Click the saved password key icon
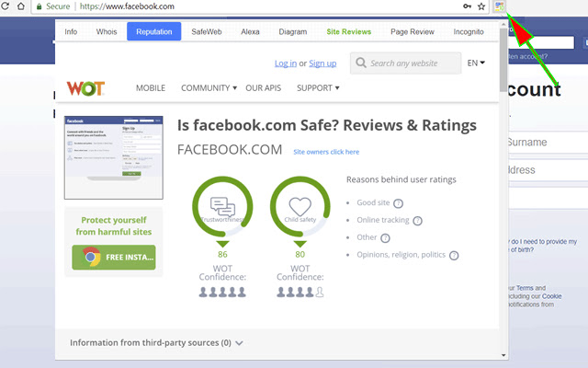This screenshot has height=368, width=588. [467, 6]
